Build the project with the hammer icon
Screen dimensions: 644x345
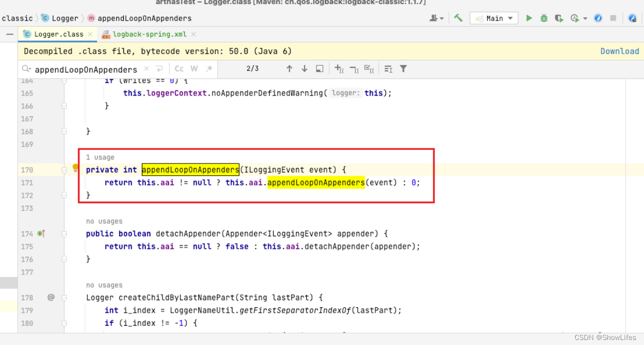coord(458,18)
